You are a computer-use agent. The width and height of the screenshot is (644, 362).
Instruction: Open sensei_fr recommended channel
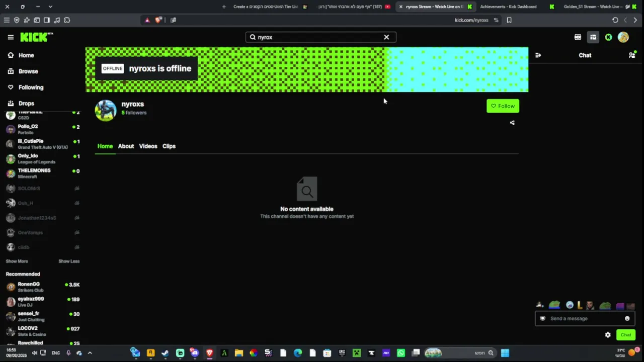point(43,316)
